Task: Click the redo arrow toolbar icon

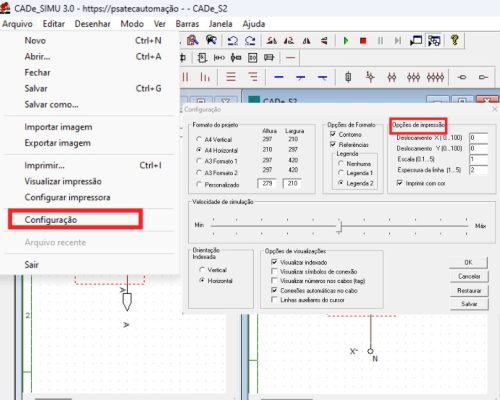Action: (250, 41)
